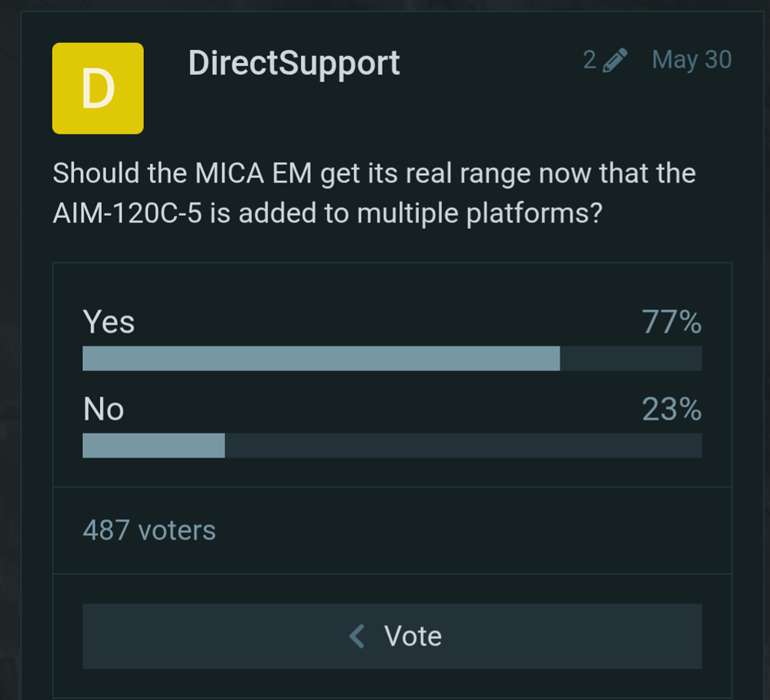The height and width of the screenshot is (700, 770).
Task: Return to voting with the Vote button
Action: (x=393, y=636)
